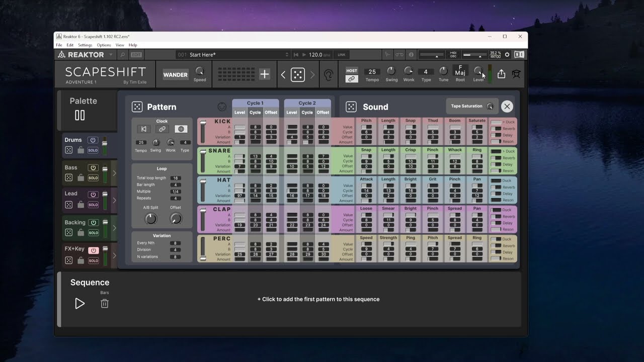Click the Total loop length value 16
The width and height of the screenshot is (644, 362).
[175, 178]
